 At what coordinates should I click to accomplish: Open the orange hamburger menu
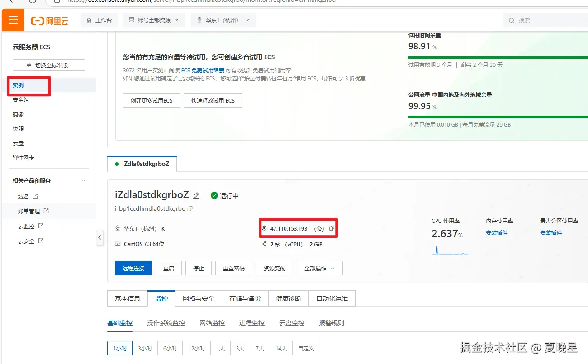[13, 20]
